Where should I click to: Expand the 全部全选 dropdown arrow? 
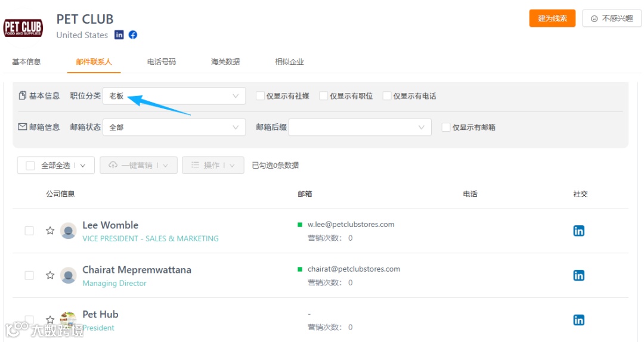83,166
